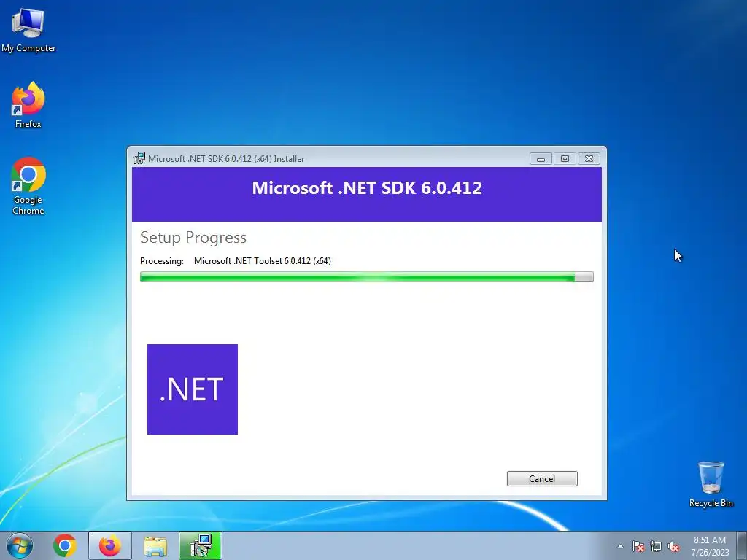Click the installer taskbar button
This screenshot has height=560, width=747.
coord(201,545)
